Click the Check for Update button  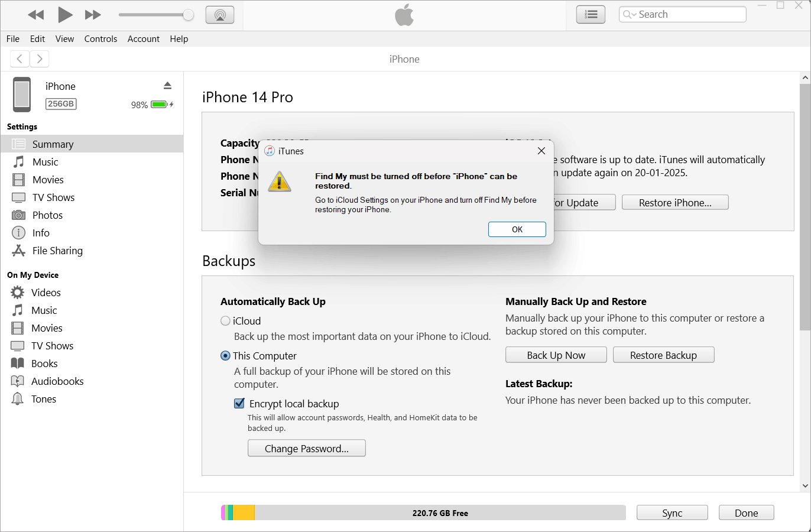(583, 202)
